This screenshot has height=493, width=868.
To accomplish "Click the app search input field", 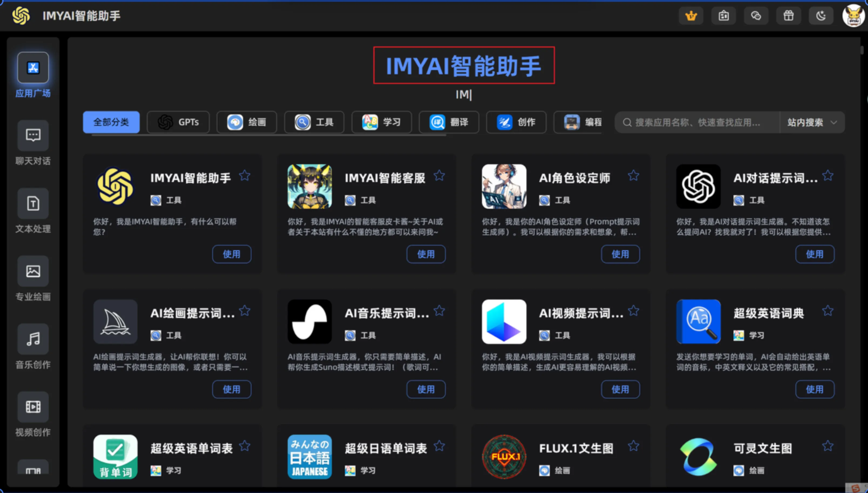I will coord(697,122).
